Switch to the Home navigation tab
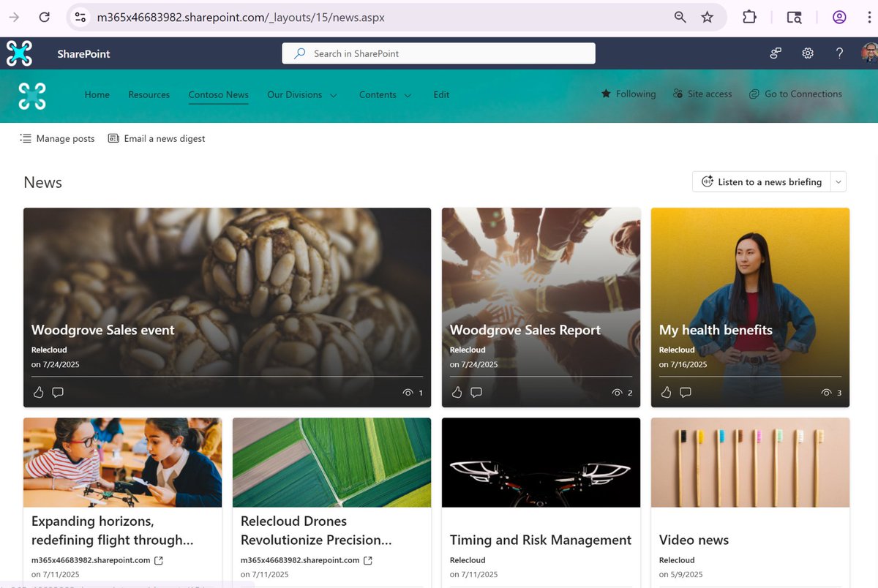Image resolution: width=878 pixels, height=588 pixels. click(97, 94)
